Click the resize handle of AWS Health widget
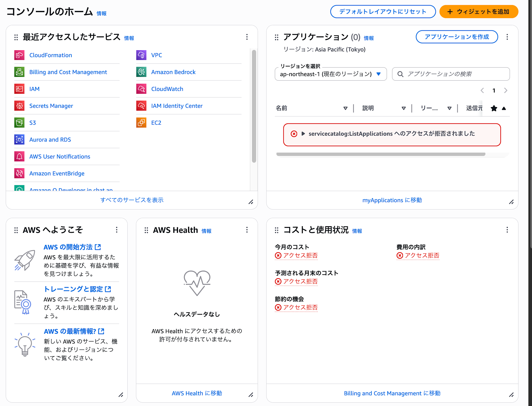This screenshot has width=532, height=406. pos(251,395)
